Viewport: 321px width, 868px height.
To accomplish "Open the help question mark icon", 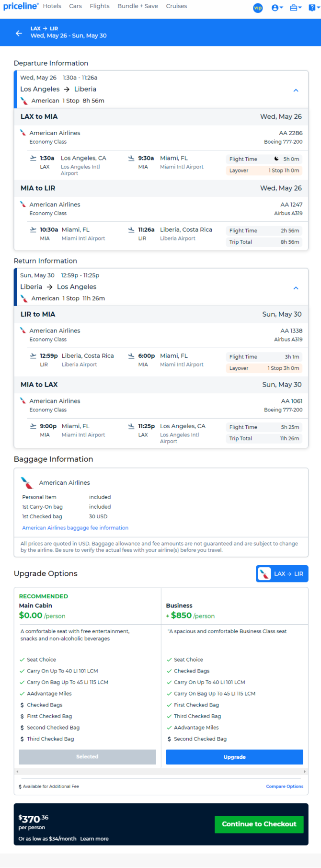I will point(313,8).
